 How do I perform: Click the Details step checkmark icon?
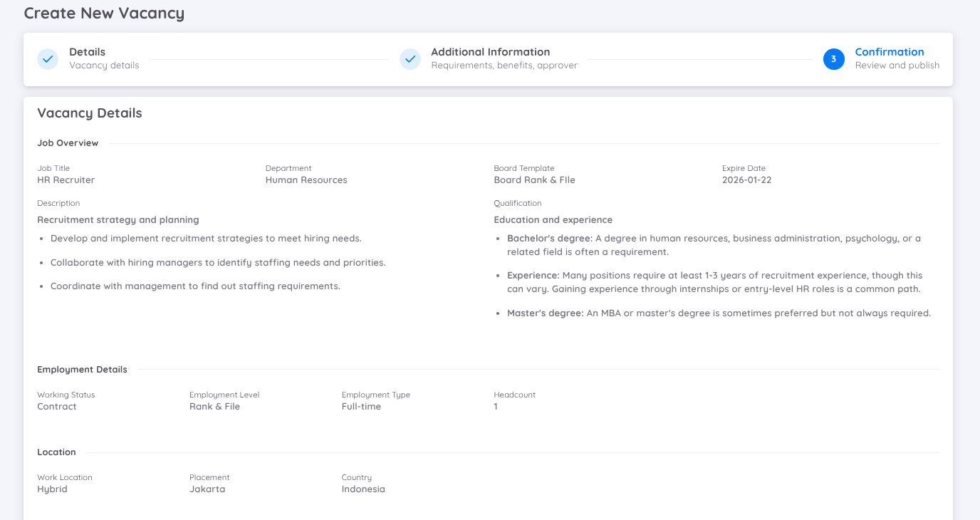(48, 59)
